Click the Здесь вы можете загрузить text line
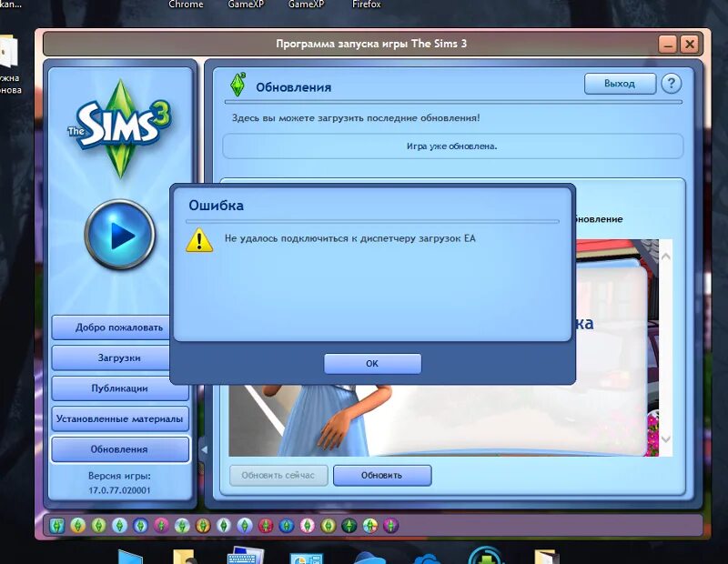 [x=356, y=118]
